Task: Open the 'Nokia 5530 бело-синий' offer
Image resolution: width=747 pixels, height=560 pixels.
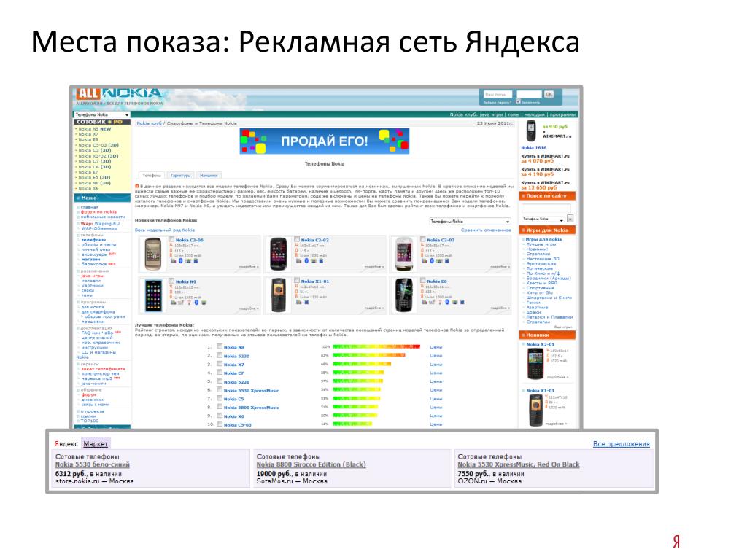Action: tap(93, 464)
